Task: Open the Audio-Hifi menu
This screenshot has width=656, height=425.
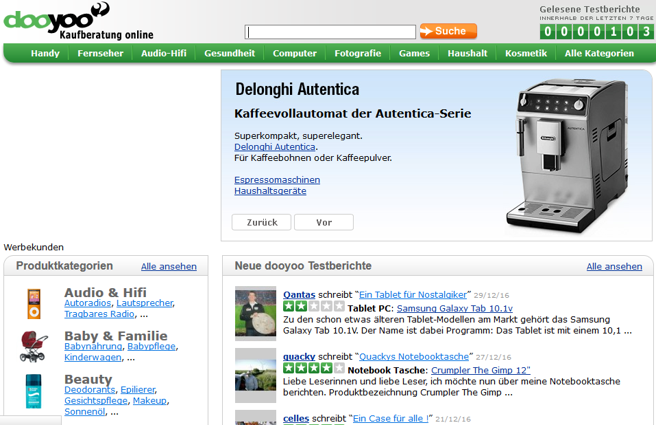Action: (x=164, y=54)
